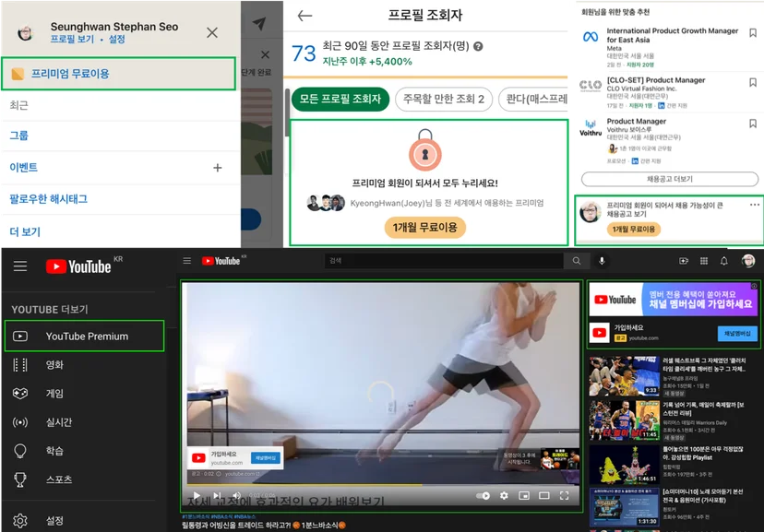
Task: Seek on the video progress bar
Action: pos(383,485)
